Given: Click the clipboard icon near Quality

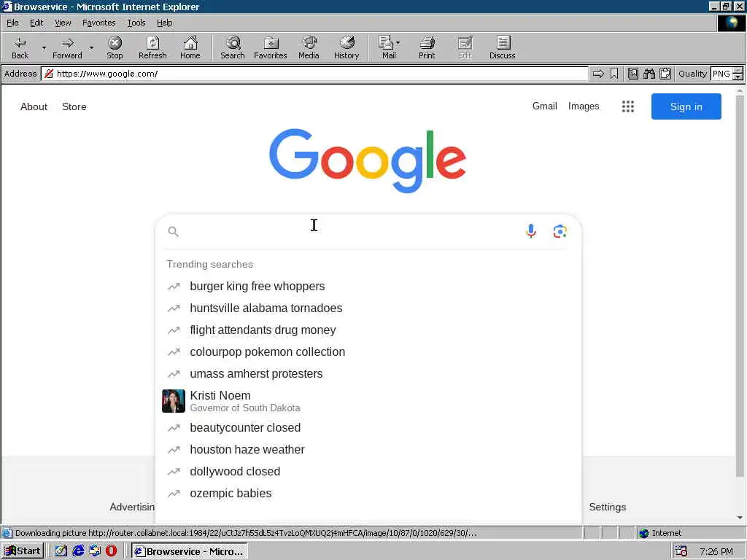Looking at the screenshot, I should (665, 74).
